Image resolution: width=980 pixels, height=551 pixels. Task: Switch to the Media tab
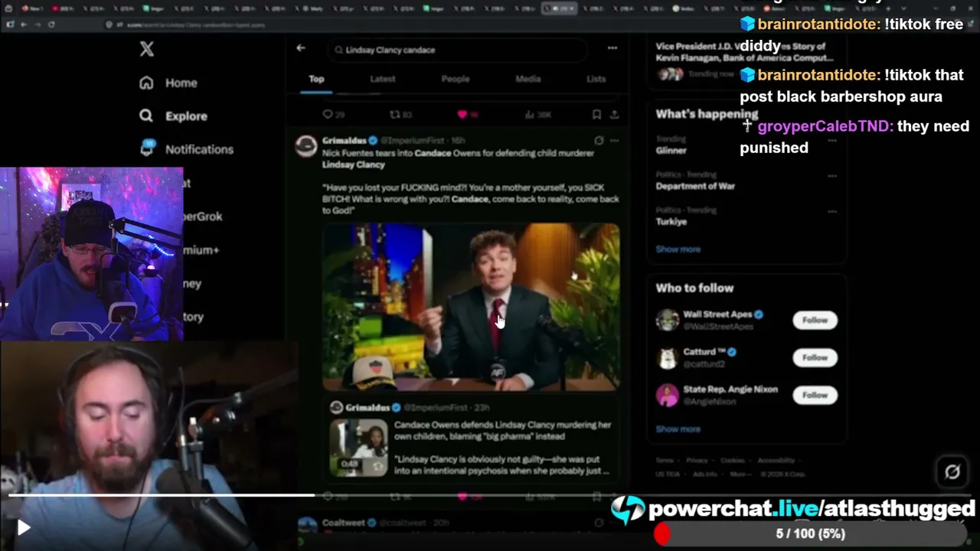[528, 79]
